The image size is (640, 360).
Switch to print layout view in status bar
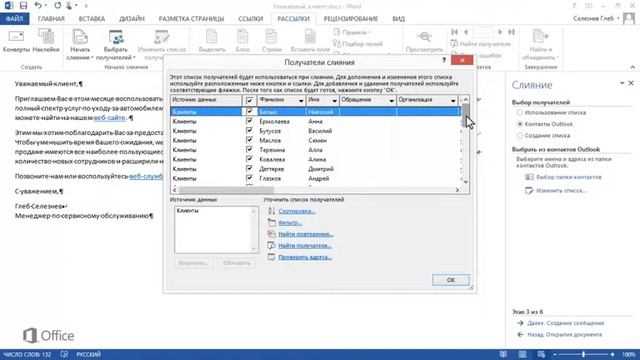click(x=522, y=354)
